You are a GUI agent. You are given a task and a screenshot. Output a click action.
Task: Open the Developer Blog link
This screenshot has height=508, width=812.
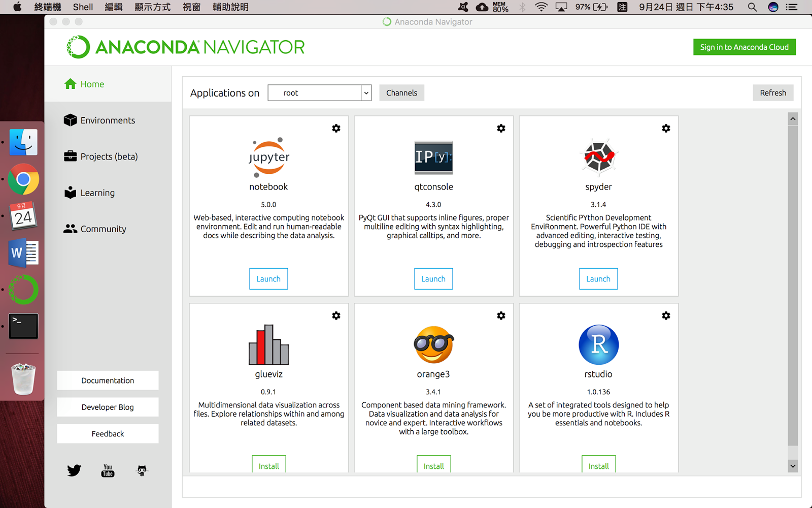108,407
